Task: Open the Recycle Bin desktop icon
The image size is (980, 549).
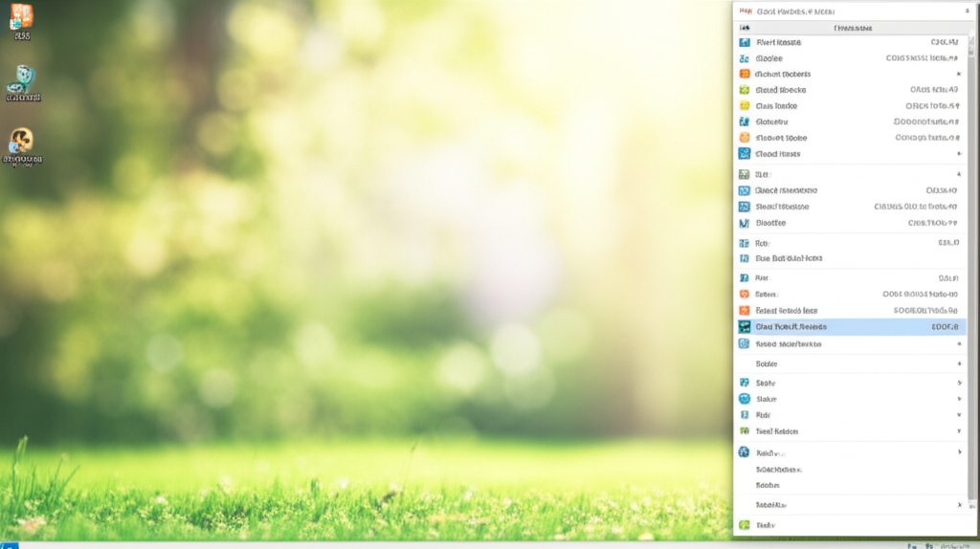Action: (x=22, y=79)
